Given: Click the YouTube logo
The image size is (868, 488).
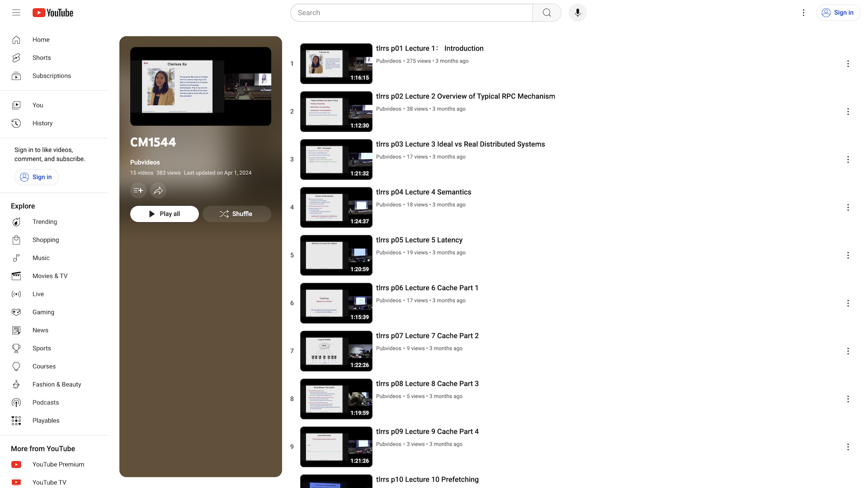Looking at the screenshot, I should (x=53, y=13).
